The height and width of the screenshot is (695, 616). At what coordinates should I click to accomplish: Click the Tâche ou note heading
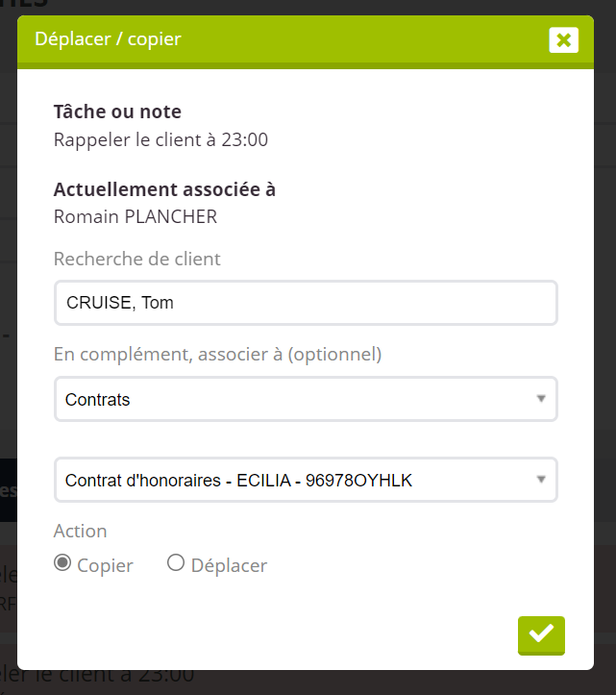(x=117, y=112)
